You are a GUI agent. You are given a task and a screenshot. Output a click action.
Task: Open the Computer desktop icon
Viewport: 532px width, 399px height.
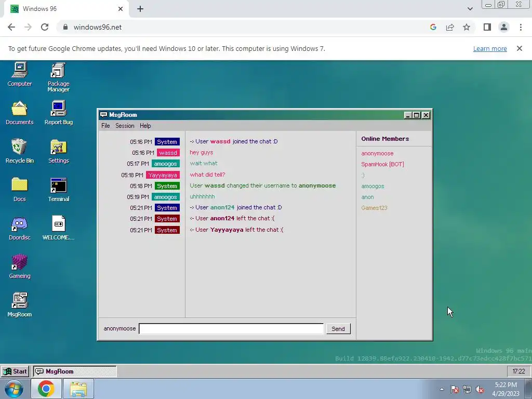[20, 75]
